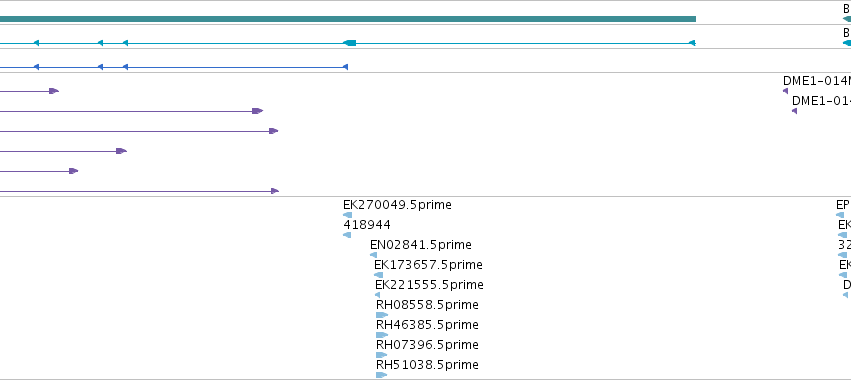Click the EP feature at right edge

(843, 205)
